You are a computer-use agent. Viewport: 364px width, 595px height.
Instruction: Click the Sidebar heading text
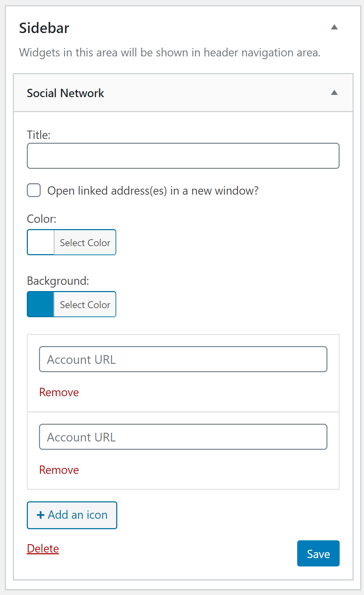(44, 28)
